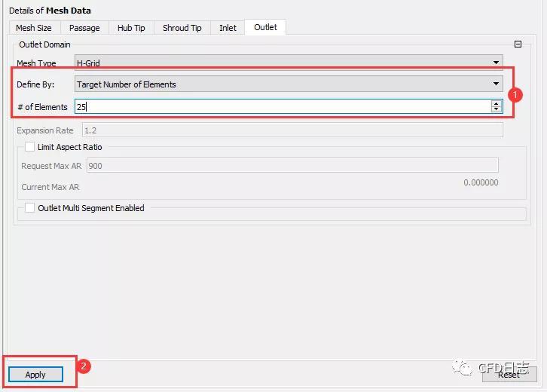Screen dimensions: 547x392
Task: Click the Expansion Rate field
Action: 292,130
